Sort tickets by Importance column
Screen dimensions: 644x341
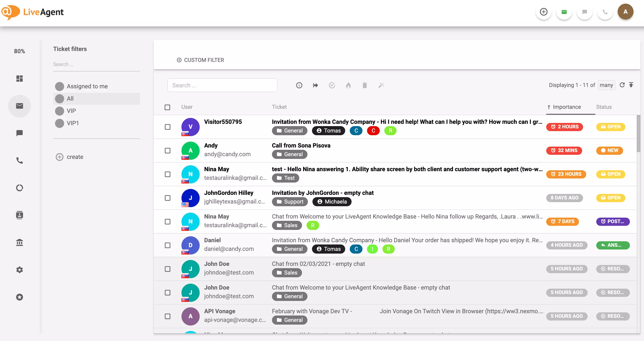click(567, 107)
